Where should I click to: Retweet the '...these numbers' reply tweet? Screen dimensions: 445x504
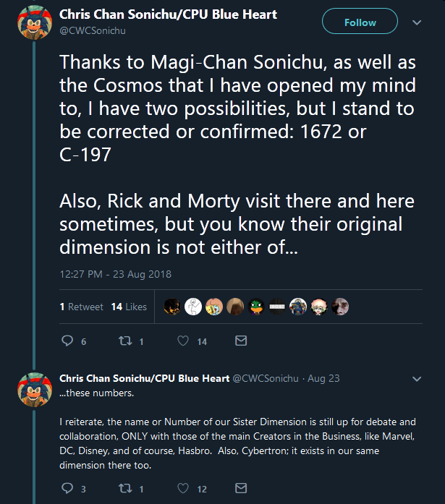pyautogui.click(x=125, y=488)
